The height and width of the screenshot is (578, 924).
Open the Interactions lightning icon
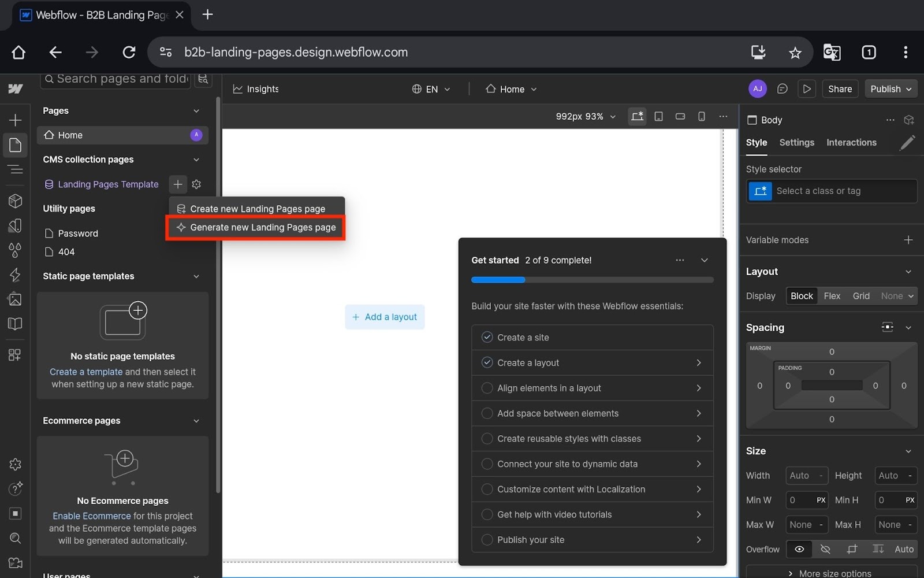[16, 275]
